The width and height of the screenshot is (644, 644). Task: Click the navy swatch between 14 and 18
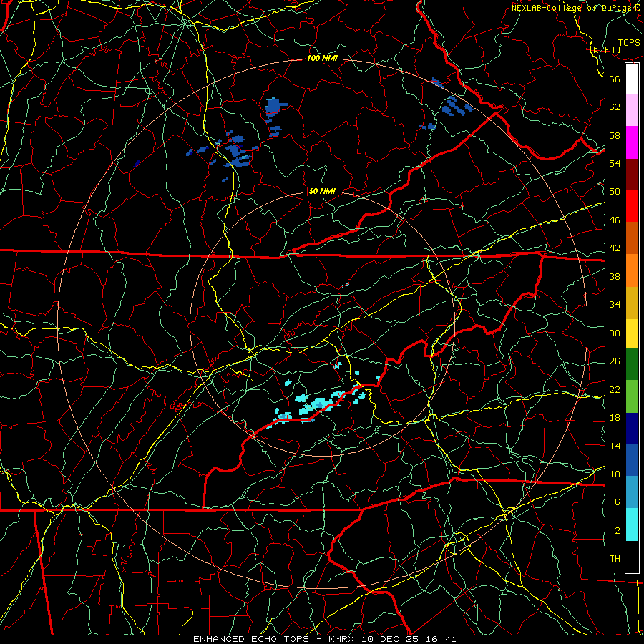[632, 429]
